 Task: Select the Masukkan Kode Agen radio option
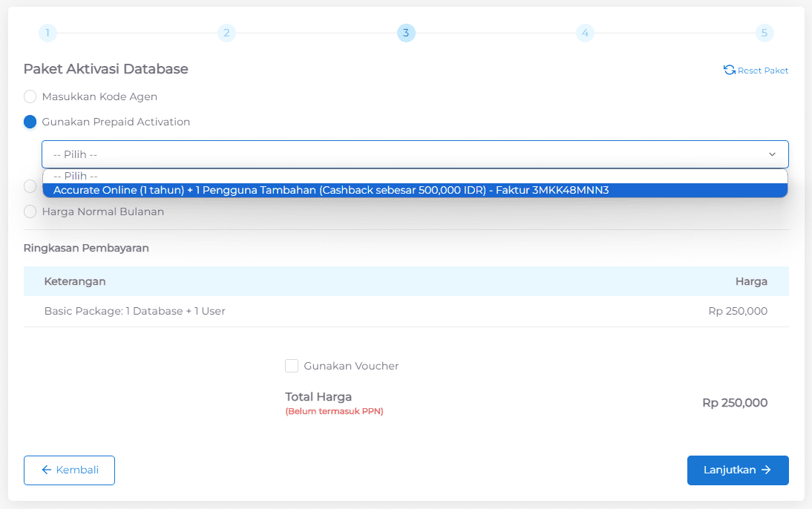click(30, 96)
